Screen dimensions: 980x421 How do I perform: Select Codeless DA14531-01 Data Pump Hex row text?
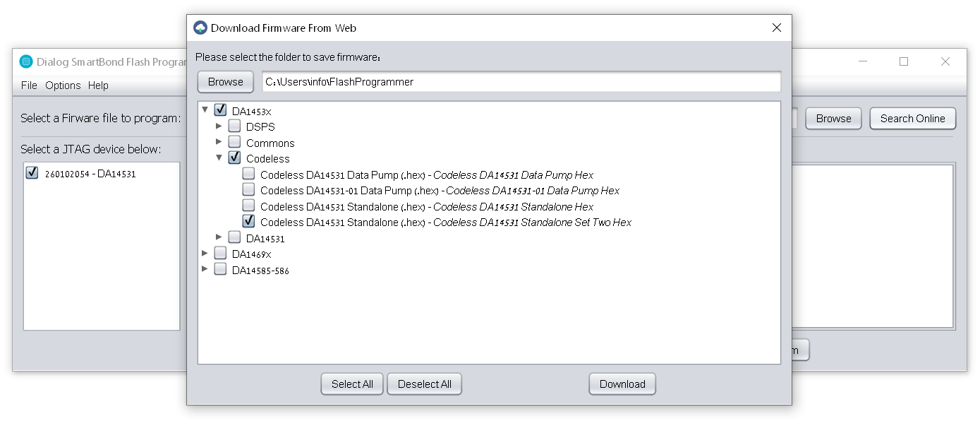(x=440, y=190)
